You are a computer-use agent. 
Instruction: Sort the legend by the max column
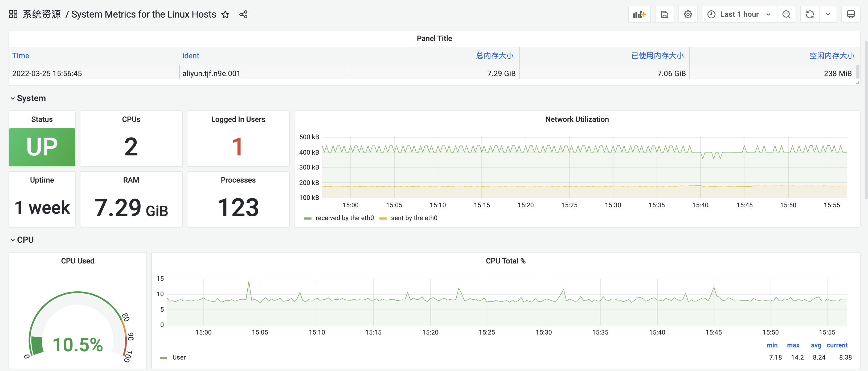(x=793, y=345)
